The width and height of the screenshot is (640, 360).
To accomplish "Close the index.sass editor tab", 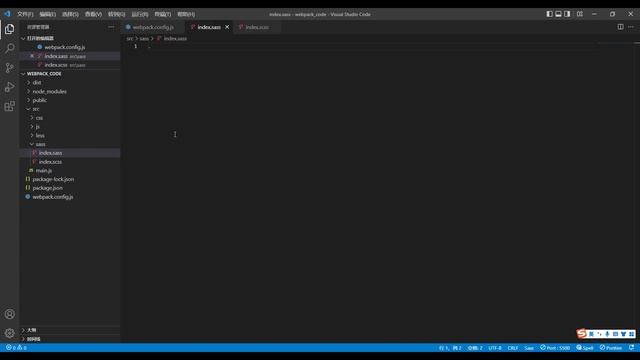I will coord(227,27).
